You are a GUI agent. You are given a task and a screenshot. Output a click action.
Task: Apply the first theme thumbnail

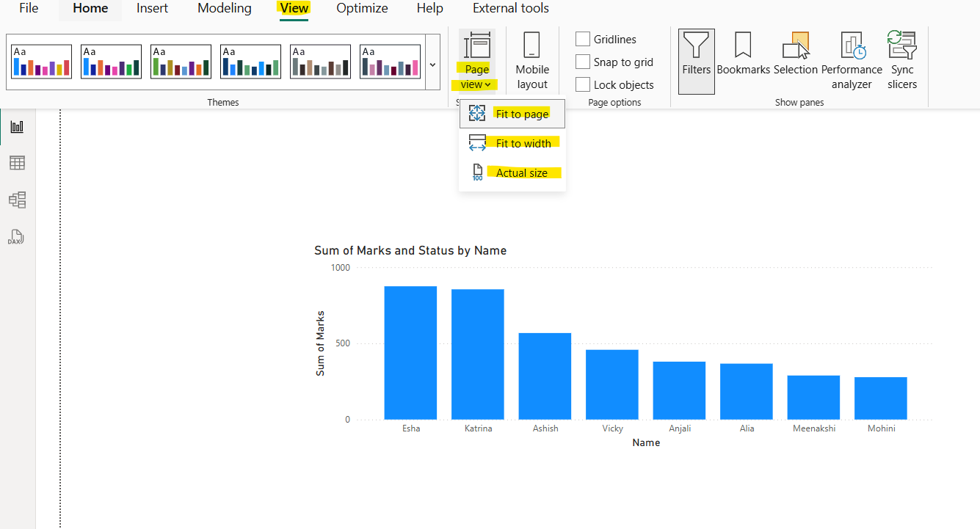(40, 61)
